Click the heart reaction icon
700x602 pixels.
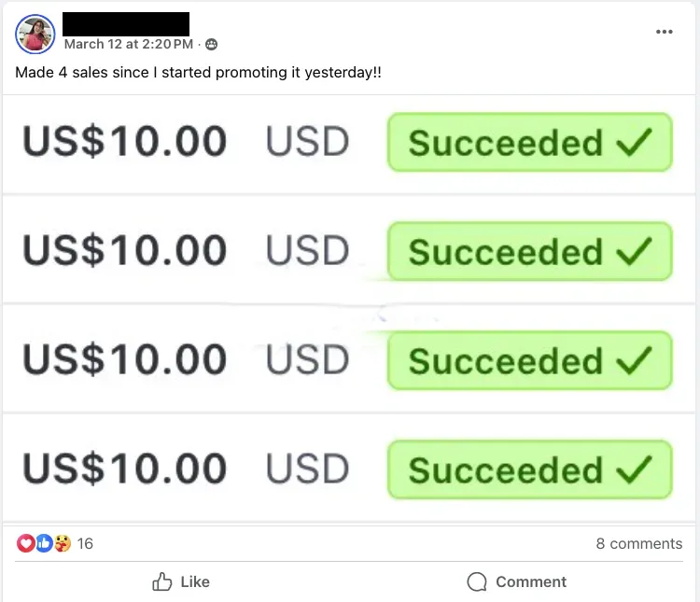click(x=26, y=543)
